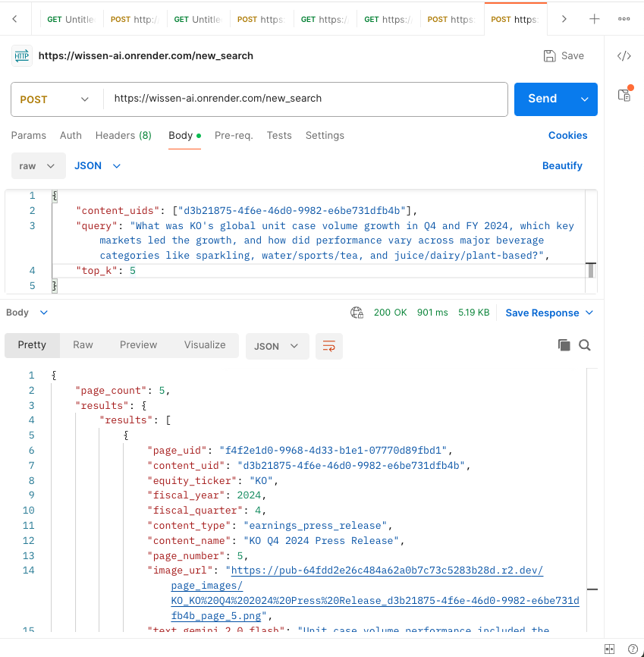Screen dimensions: 644x657
Task: Open Send options dropdown arrow
Action: coord(585,99)
